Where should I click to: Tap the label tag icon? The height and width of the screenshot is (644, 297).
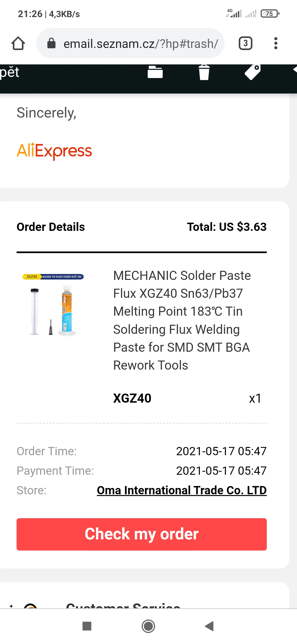[252, 72]
